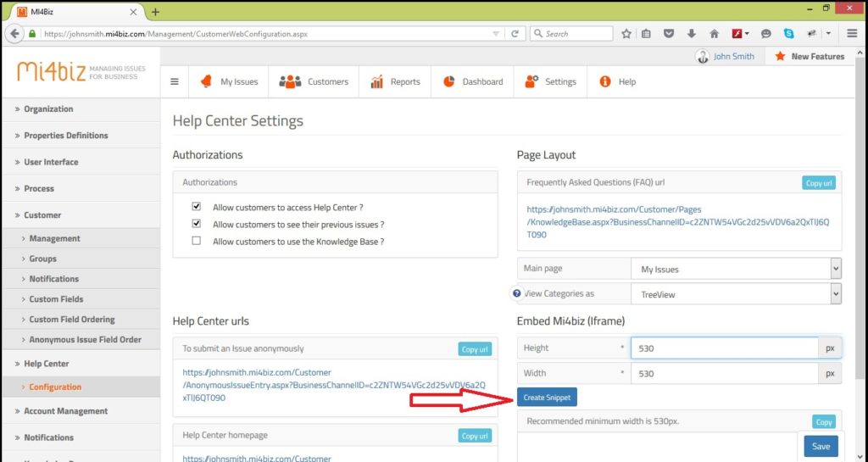Open the Main page dropdown

[736, 269]
